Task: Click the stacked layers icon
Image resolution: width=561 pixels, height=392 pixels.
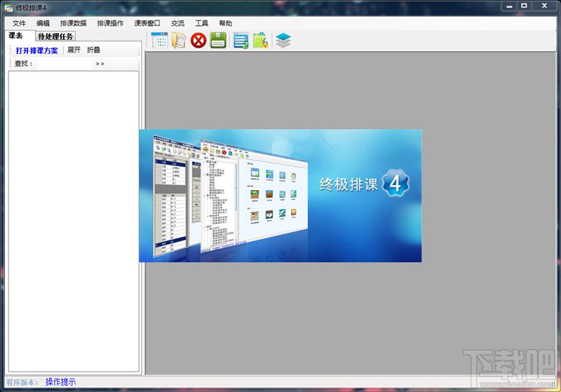Action: 283,41
